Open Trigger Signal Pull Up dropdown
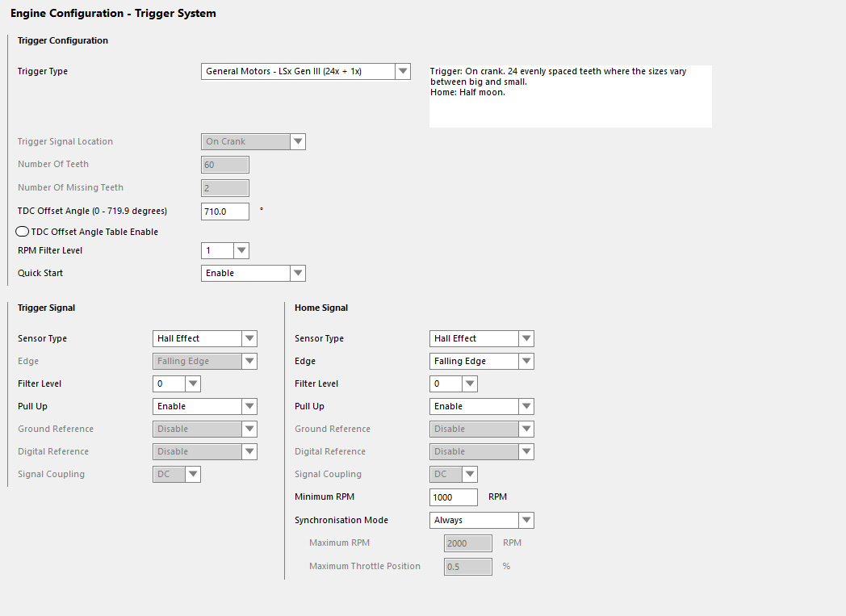846x616 pixels. [x=204, y=407]
